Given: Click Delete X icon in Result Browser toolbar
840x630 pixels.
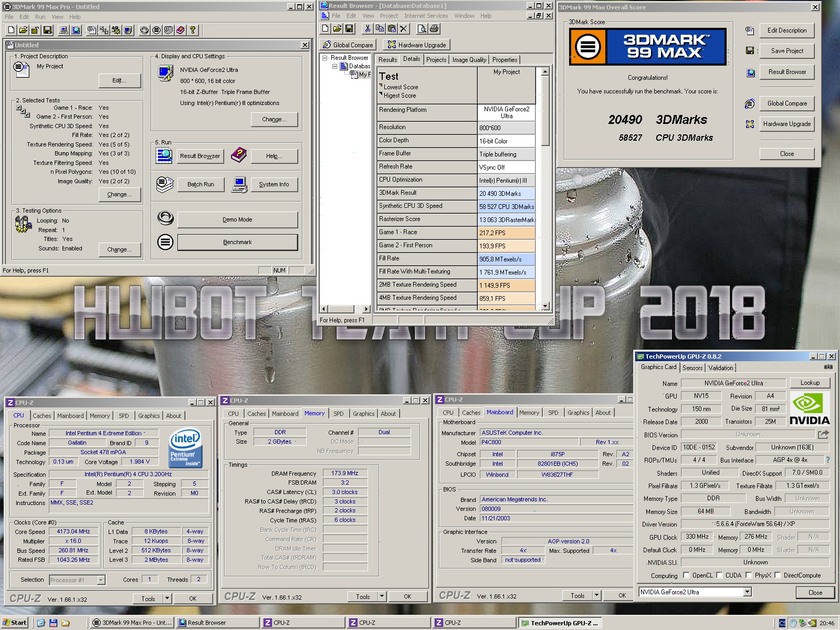Looking at the screenshot, I should (x=404, y=28).
